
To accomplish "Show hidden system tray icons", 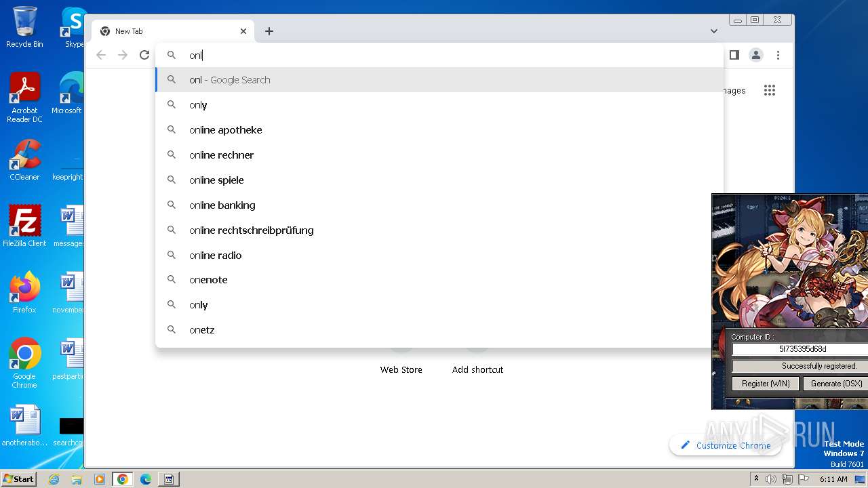I will (756, 479).
